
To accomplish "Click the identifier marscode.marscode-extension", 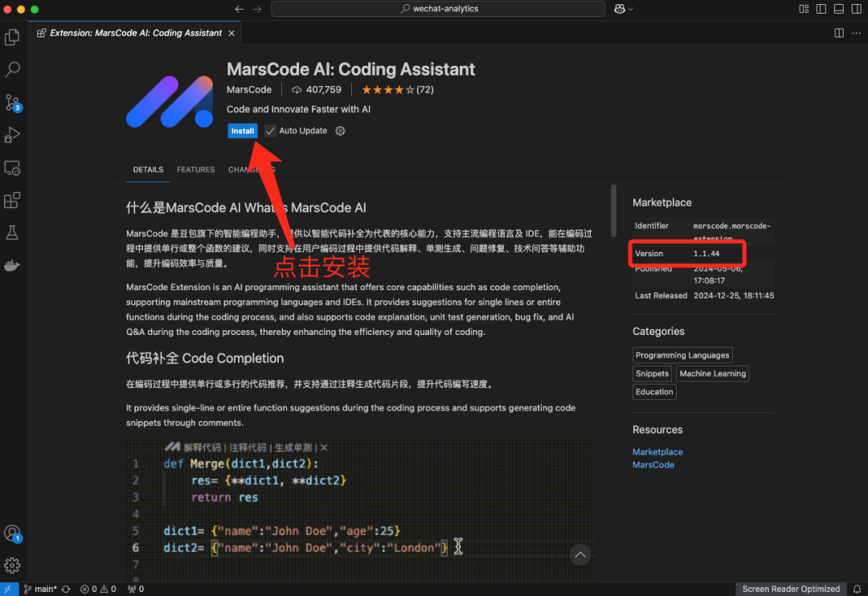I will (x=731, y=232).
